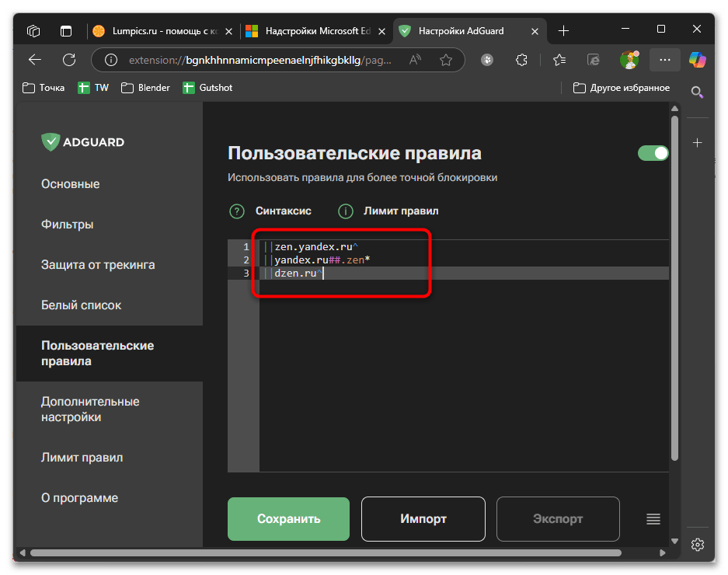Screen dimensions: 728x575
Task: Click the Сохранить button
Action: pos(288,519)
